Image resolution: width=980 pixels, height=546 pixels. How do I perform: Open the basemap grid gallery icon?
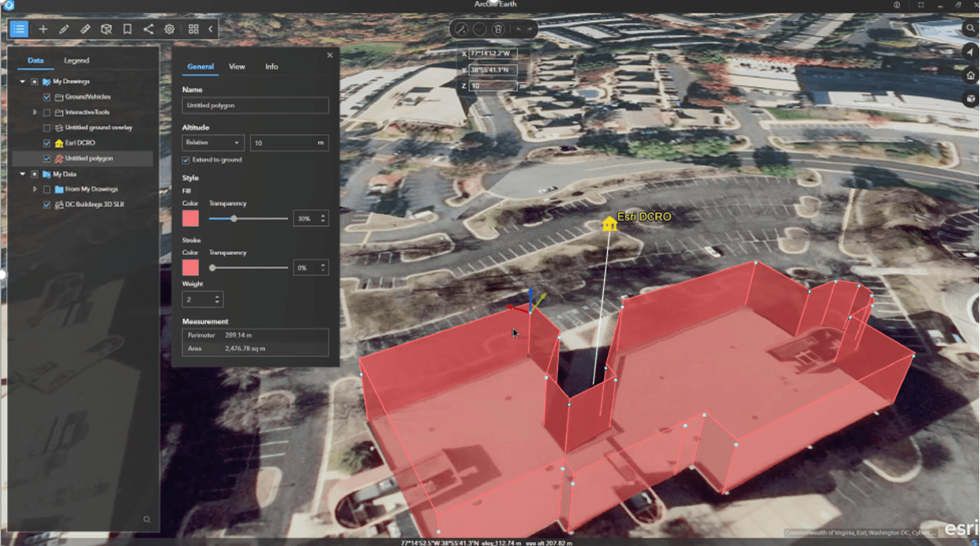193,29
